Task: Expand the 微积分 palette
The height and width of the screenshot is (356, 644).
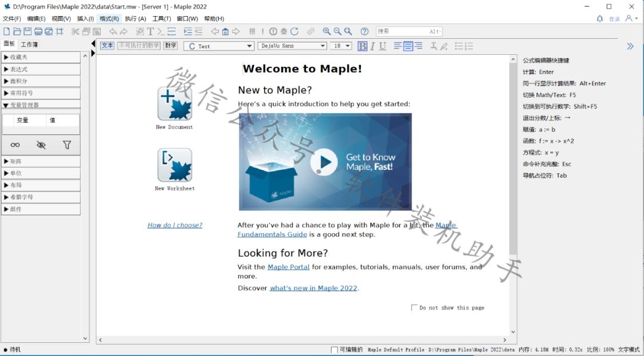Action: 41,81
